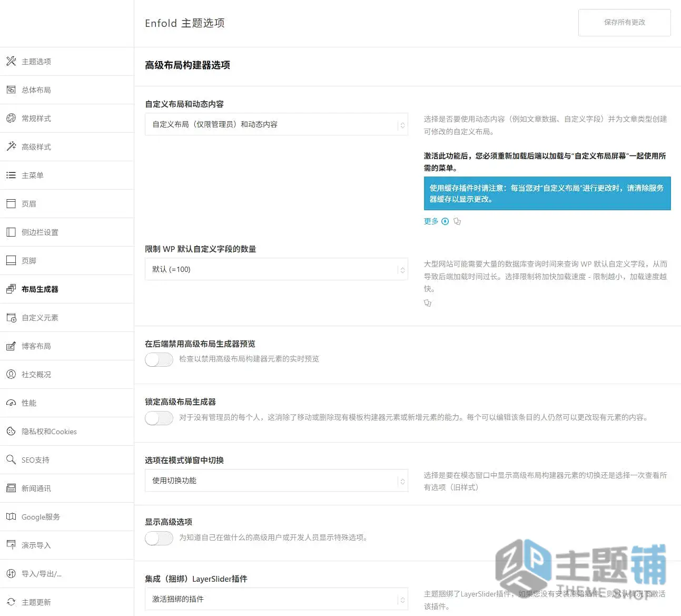This screenshot has width=681, height=616.
Task: Click the 更多 link
Action: click(431, 221)
